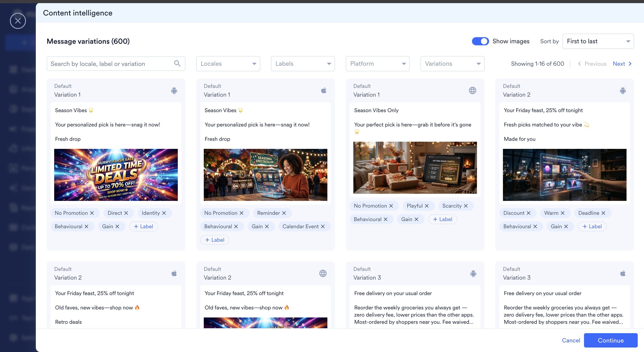644x352 pixels.
Task: Open the Sort by dropdown
Action: [598, 41]
